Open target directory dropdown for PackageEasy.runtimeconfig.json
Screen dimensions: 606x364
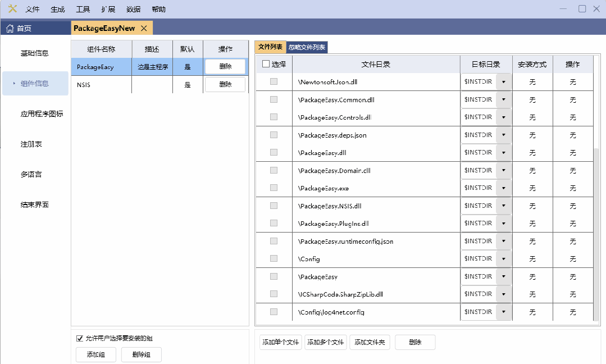click(x=504, y=241)
